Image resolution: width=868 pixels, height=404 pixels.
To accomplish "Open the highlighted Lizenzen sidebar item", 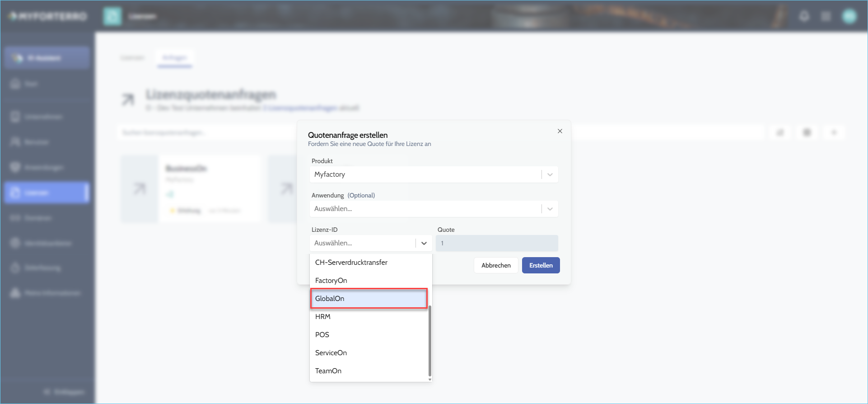I will tap(47, 193).
